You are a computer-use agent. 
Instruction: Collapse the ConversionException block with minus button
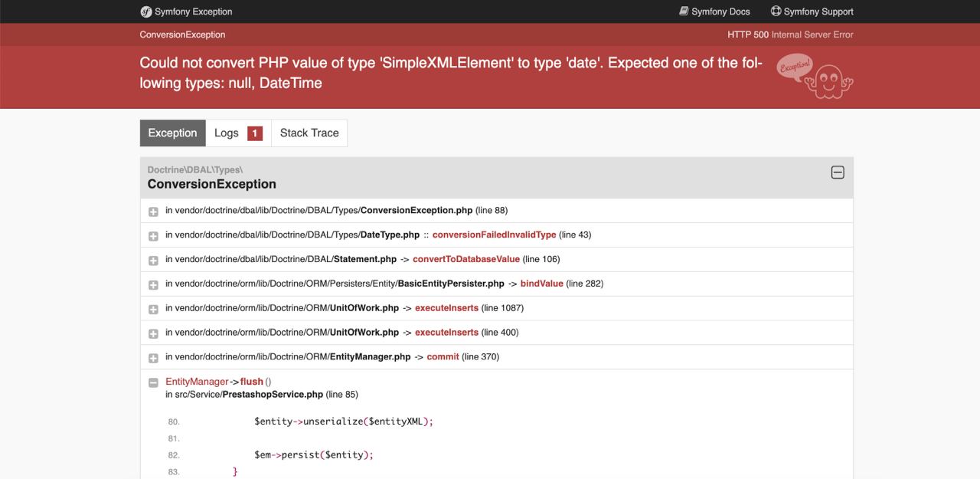click(x=838, y=172)
